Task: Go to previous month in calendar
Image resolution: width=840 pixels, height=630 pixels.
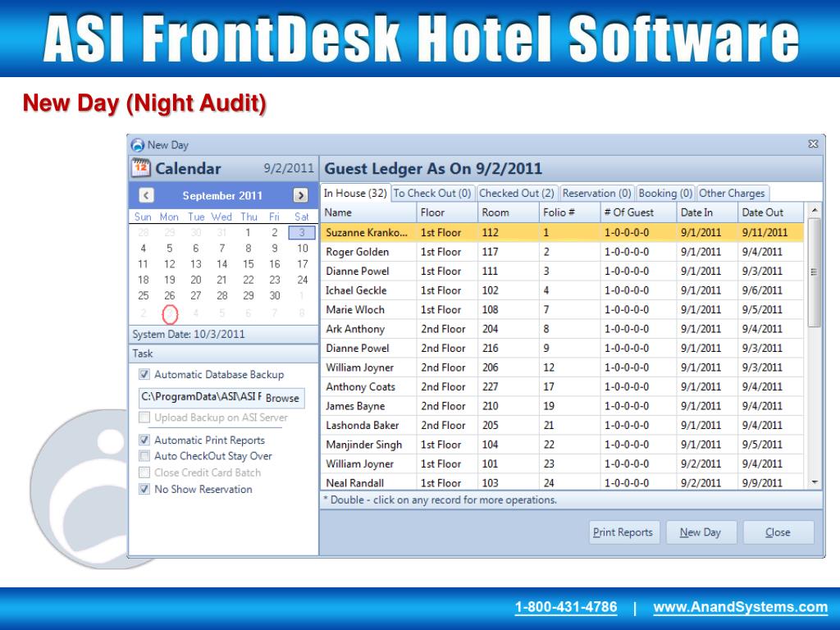Action: coord(146,195)
